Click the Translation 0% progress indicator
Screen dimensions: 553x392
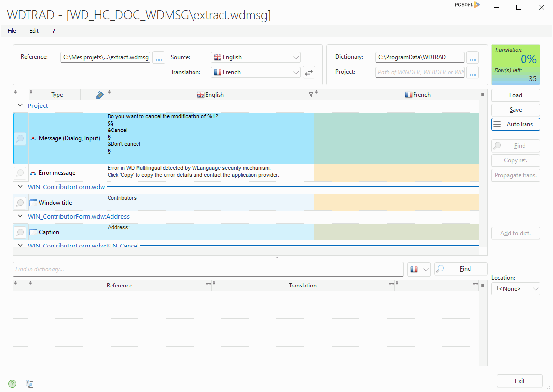[515, 65]
